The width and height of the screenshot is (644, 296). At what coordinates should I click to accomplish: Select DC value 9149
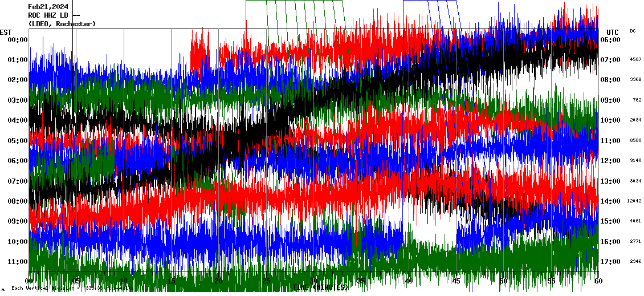635,160
